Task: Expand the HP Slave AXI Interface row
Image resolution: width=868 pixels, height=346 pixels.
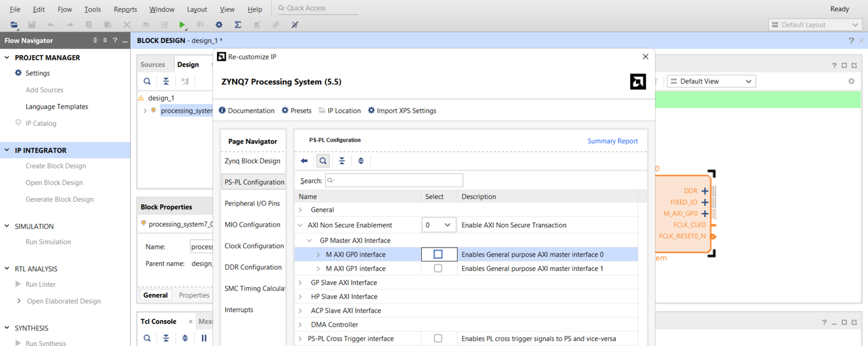Action: coord(300,297)
